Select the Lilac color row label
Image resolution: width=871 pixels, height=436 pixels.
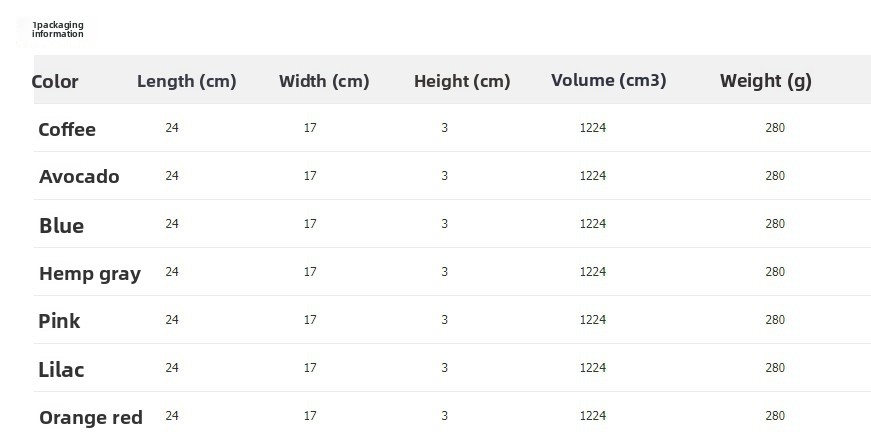(61, 370)
